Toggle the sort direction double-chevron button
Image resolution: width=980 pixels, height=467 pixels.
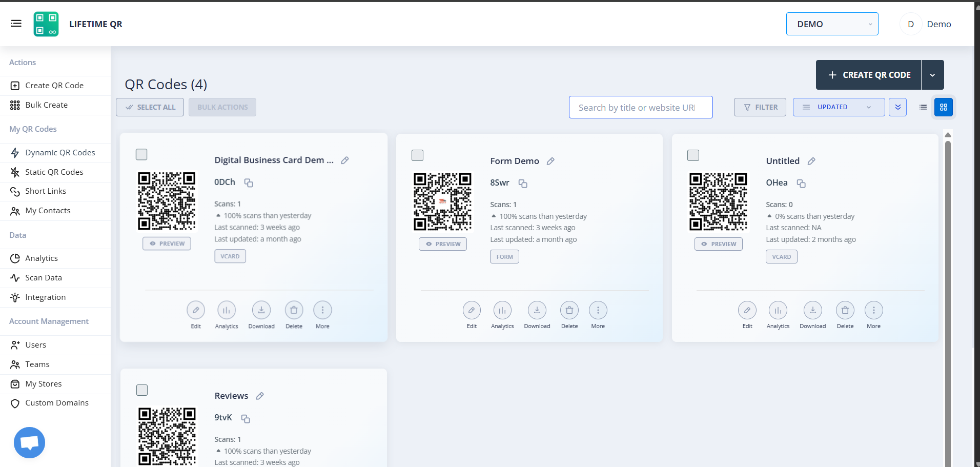click(x=898, y=107)
